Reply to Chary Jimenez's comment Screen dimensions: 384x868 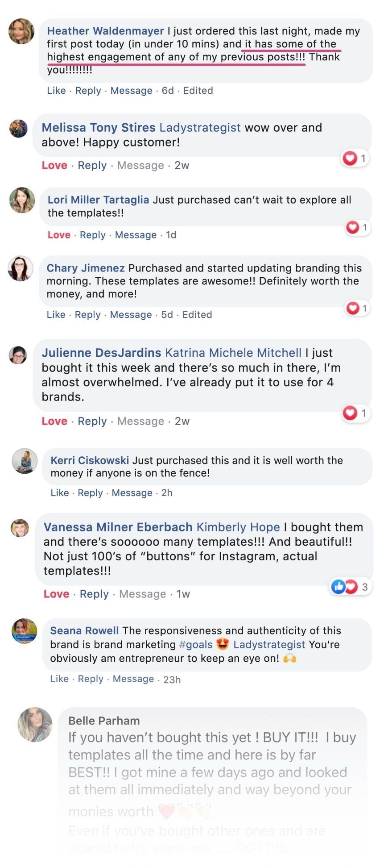(x=87, y=315)
